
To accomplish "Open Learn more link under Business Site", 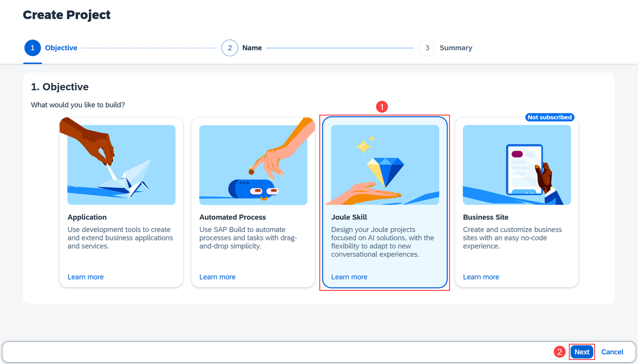I will 481,277.
